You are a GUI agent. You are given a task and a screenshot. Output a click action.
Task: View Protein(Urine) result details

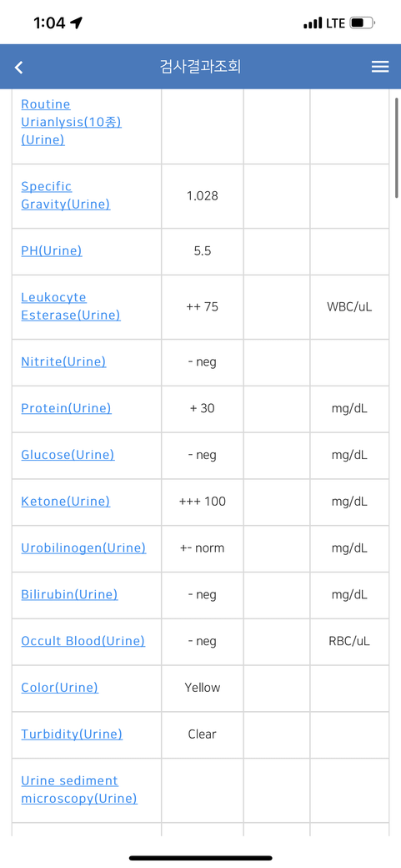pos(66,408)
